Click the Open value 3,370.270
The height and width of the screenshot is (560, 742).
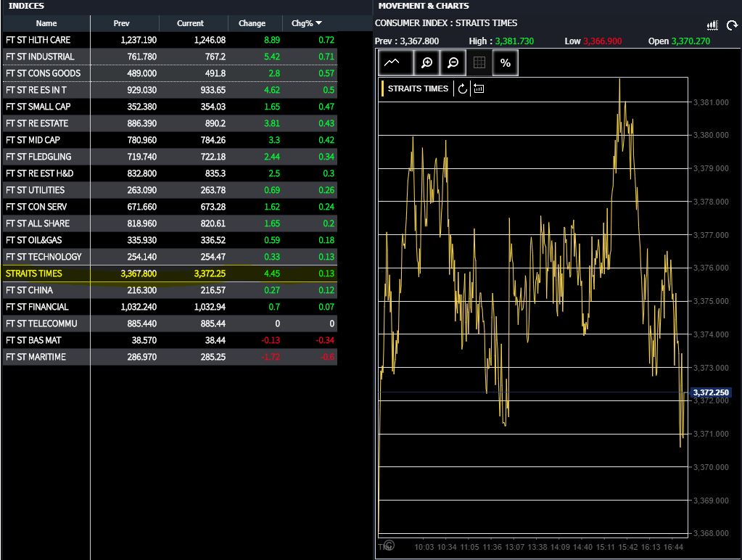pos(691,41)
